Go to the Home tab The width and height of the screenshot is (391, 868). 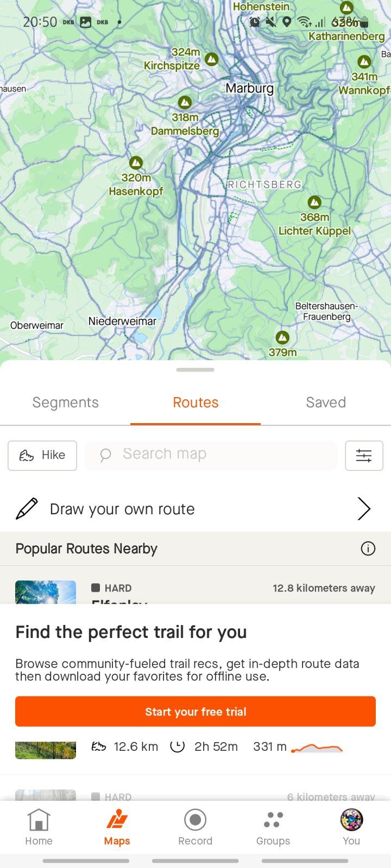[39, 827]
